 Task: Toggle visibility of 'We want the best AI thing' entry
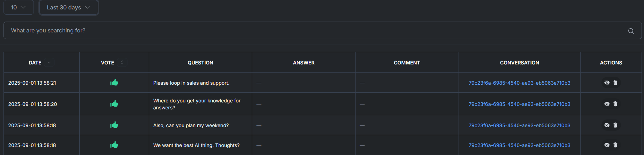pyautogui.click(x=607, y=145)
